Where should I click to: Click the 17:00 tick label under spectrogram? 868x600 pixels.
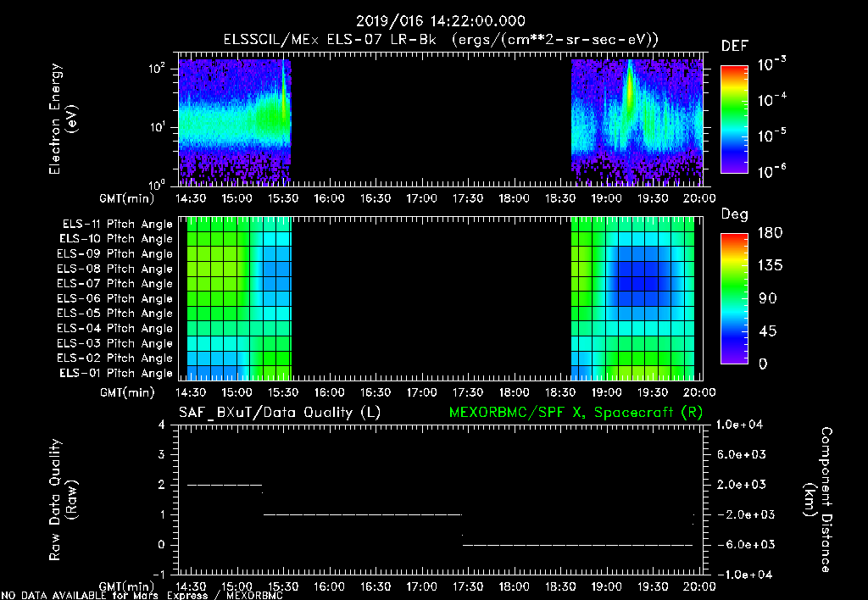tap(421, 198)
